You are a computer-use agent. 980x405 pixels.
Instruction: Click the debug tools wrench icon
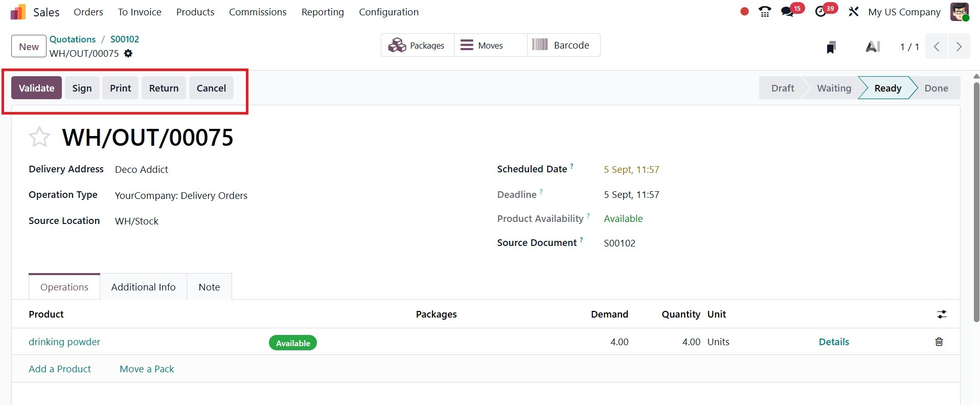853,12
